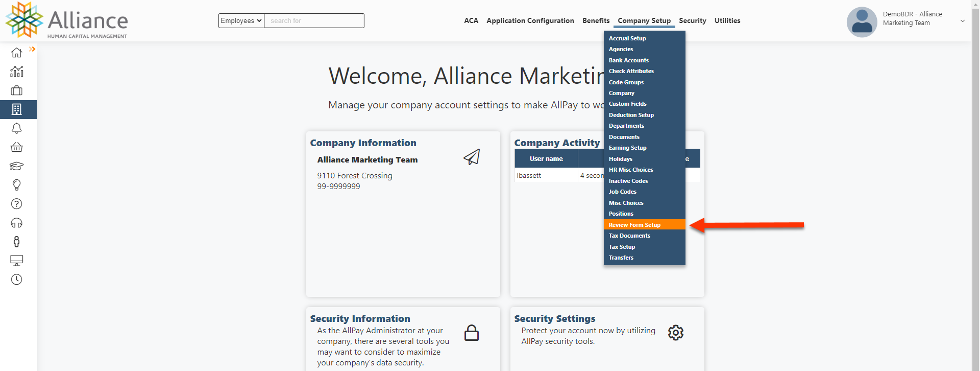Image resolution: width=980 pixels, height=371 pixels.
Task: Click the Company Activity card title
Action: (x=557, y=143)
